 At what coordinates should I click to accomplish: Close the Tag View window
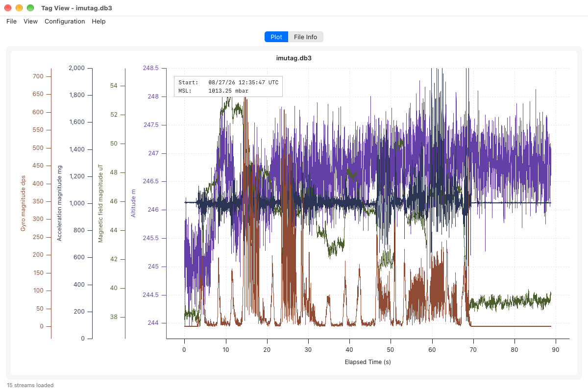coord(8,8)
